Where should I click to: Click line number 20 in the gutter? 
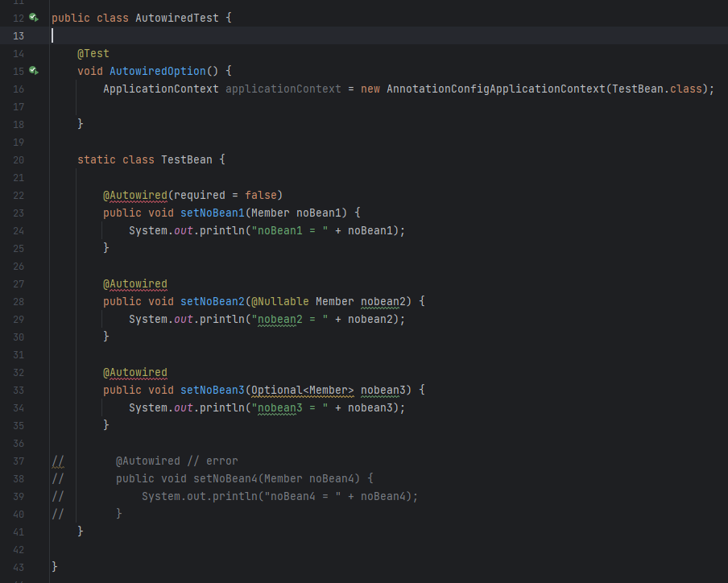pos(19,160)
